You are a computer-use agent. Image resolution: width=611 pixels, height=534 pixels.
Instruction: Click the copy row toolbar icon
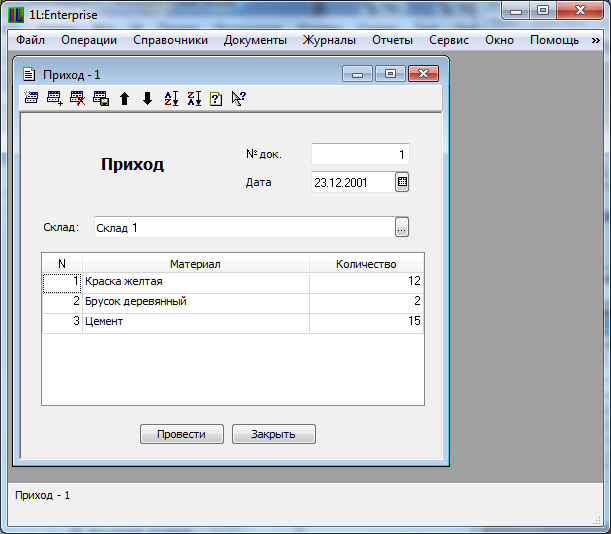point(100,98)
